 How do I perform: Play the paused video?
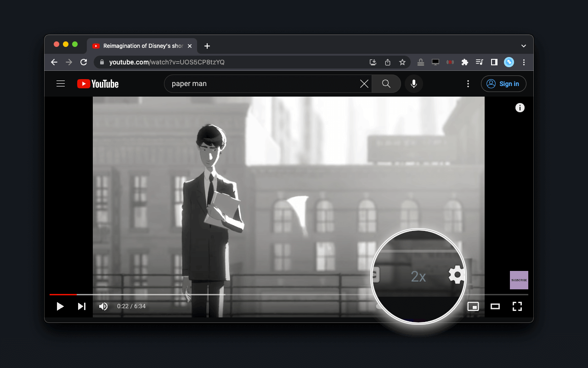tap(60, 306)
